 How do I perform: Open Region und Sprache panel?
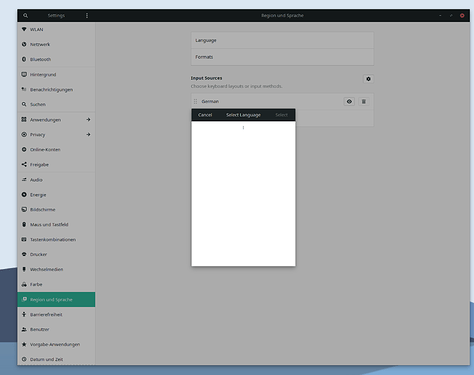coord(56,299)
